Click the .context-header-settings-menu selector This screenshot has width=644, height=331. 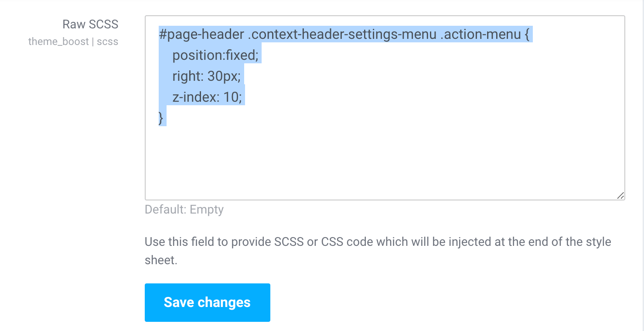342,34
